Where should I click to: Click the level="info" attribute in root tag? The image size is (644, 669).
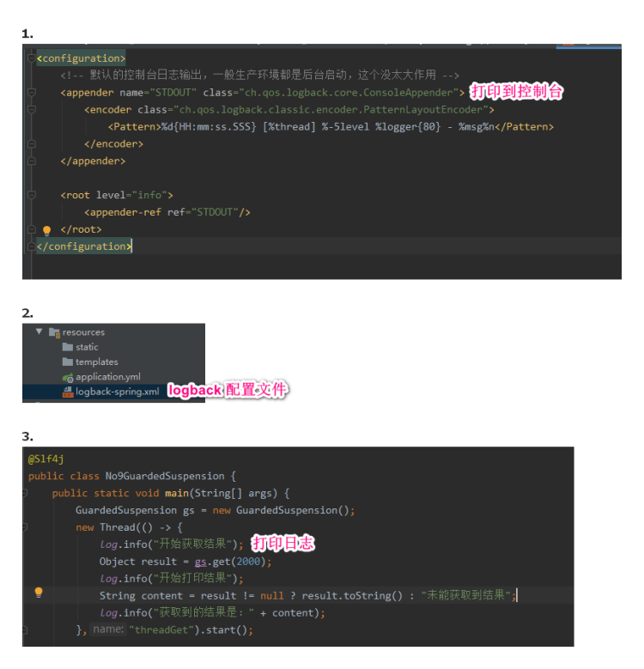[131, 195]
